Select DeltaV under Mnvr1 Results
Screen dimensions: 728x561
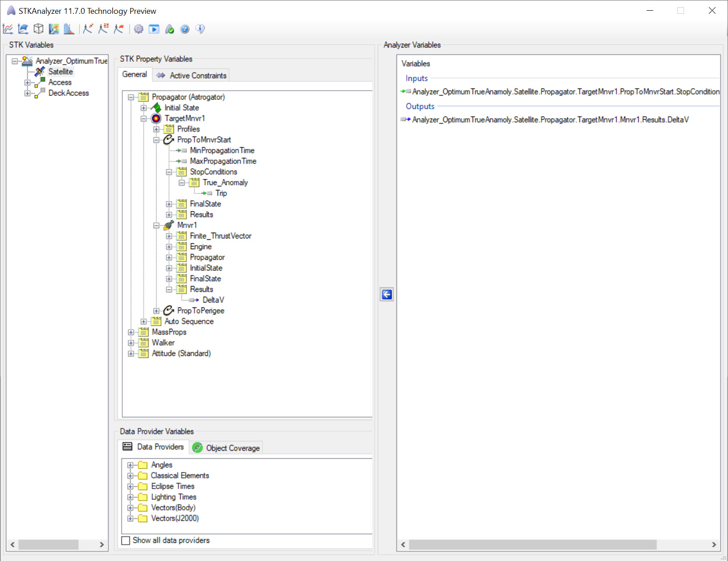(213, 300)
